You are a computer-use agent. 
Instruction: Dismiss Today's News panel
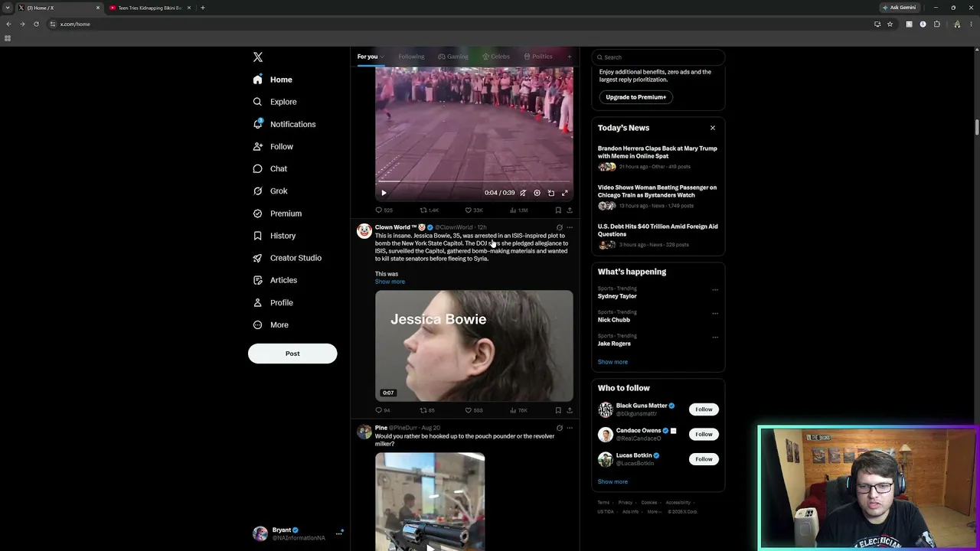(x=713, y=128)
